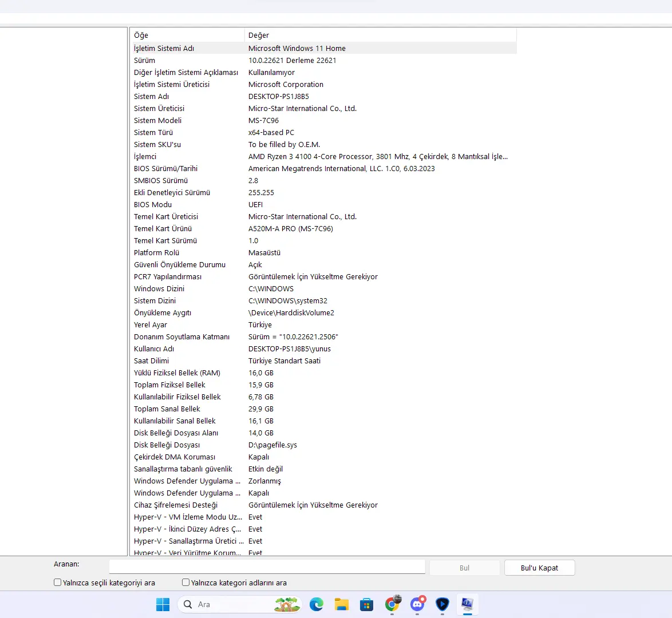Select the value 'MS-7C96' for Sistem Modeli

click(x=263, y=120)
